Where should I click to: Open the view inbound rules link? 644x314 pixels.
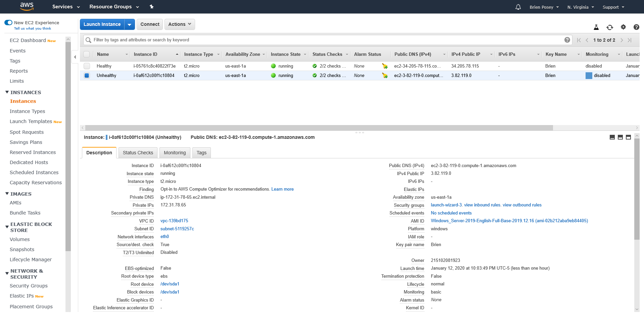pos(482,205)
